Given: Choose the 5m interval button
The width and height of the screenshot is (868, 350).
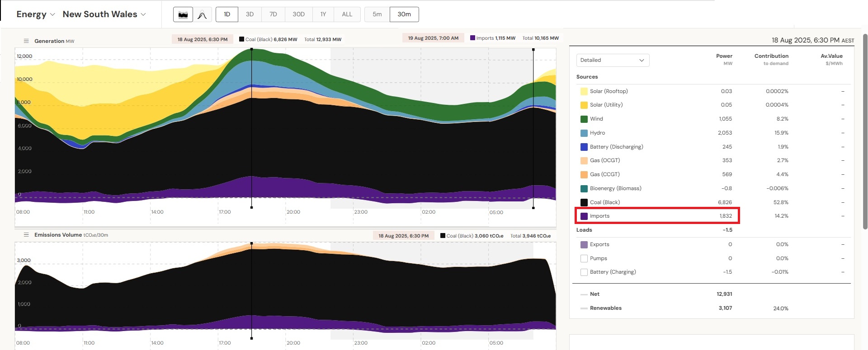Looking at the screenshot, I should point(377,14).
